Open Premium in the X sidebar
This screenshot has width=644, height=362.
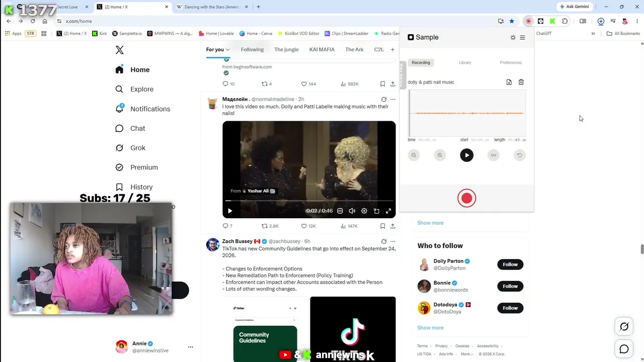coord(136,167)
